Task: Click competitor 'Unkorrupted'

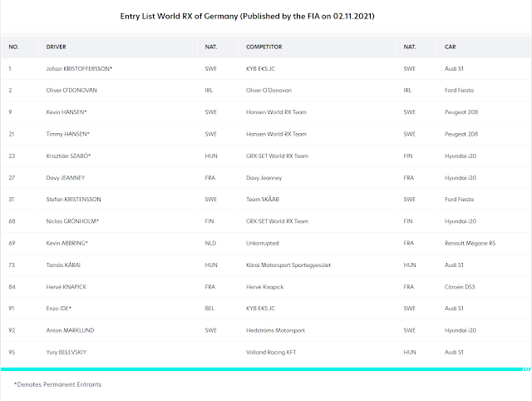Action: click(263, 243)
